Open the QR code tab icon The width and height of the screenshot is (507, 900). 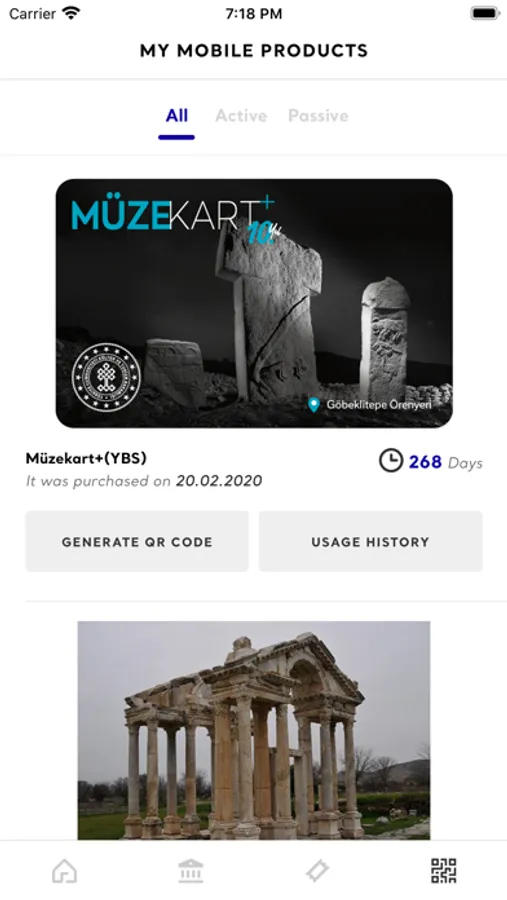coord(443,871)
